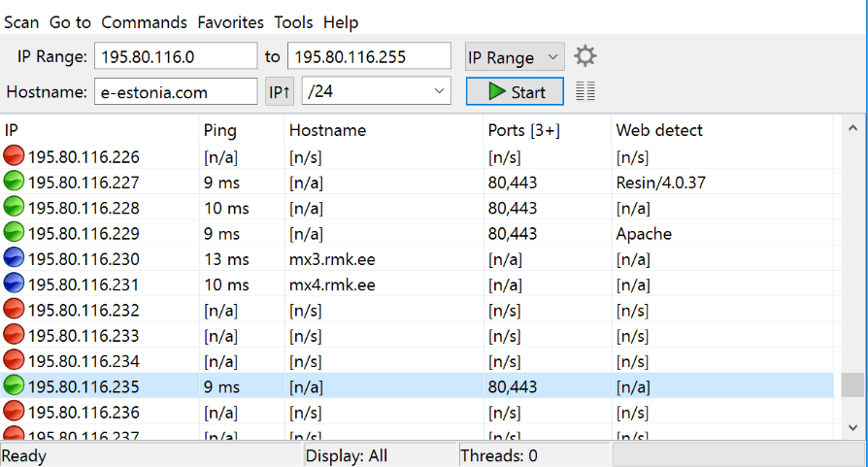The width and height of the screenshot is (868, 467).
Task: Click blue status icon for 195.80.116.231
Action: coord(14,284)
